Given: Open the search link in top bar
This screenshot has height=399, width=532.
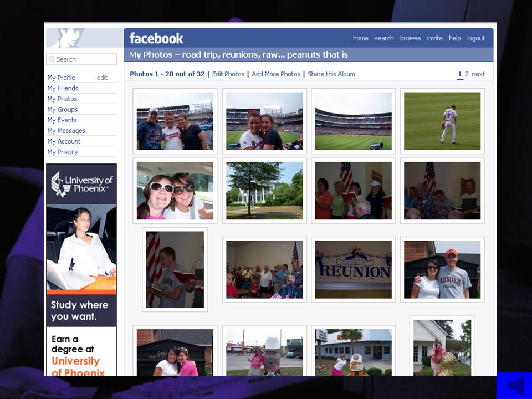Looking at the screenshot, I should pyautogui.click(x=384, y=38).
